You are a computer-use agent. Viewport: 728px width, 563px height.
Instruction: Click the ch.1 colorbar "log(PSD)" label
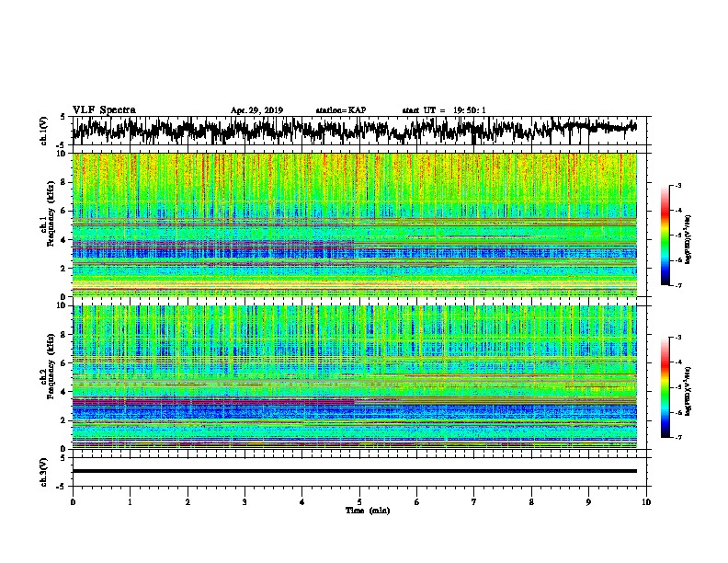(x=688, y=239)
